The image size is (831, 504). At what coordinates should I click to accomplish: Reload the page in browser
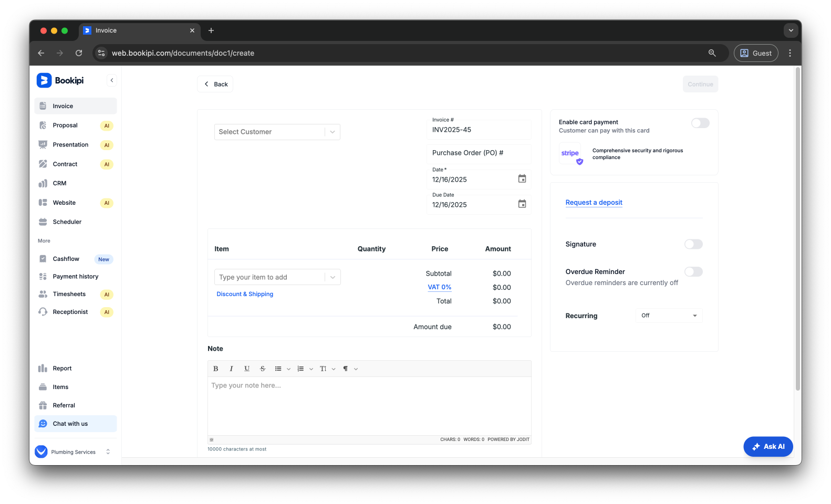(x=79, y=53)
